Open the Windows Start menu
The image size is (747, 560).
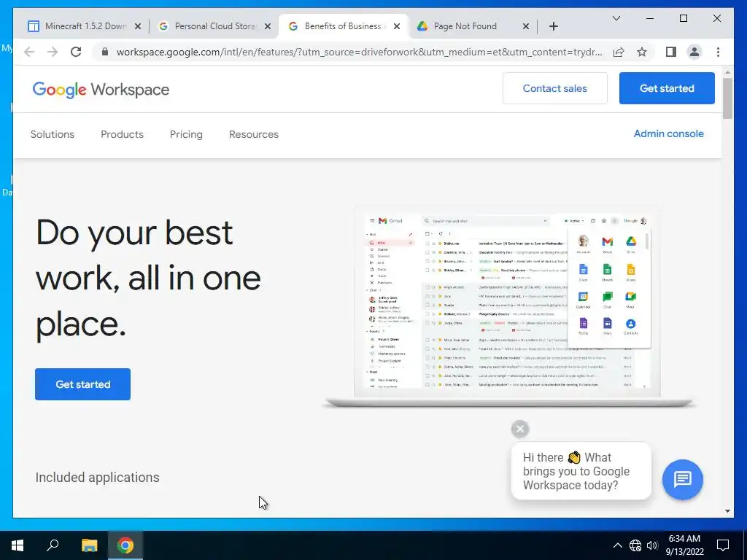coord(18,545)
